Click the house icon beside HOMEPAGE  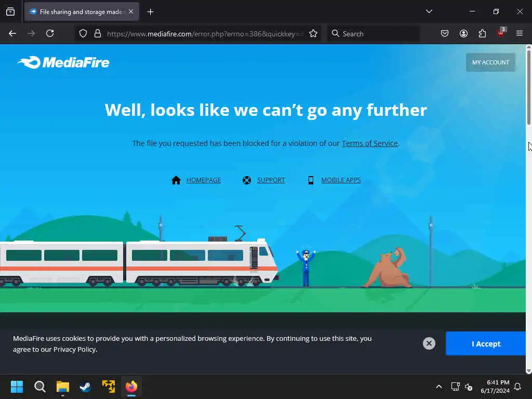[x=176, y=180]
